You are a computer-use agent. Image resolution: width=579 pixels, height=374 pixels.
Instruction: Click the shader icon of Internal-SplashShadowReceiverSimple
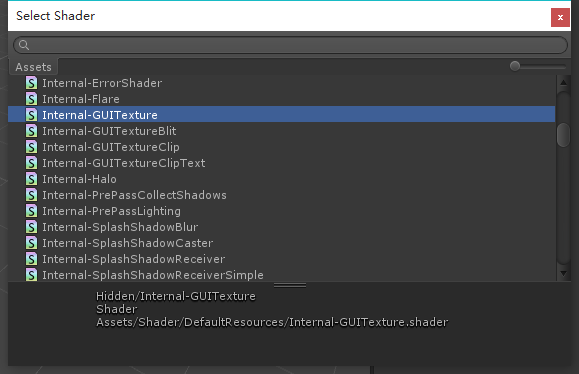click(x=31, y=275)
